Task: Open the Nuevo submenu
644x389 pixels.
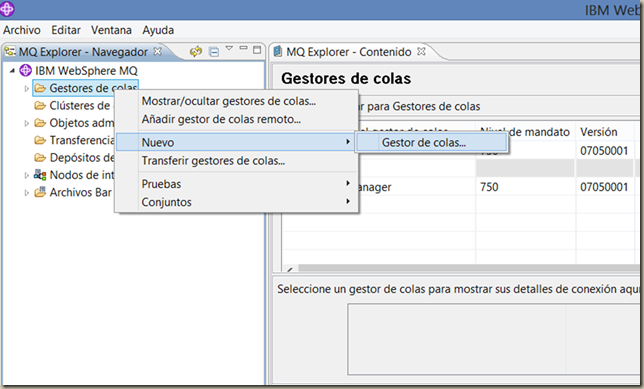Action: pos(235,142)
